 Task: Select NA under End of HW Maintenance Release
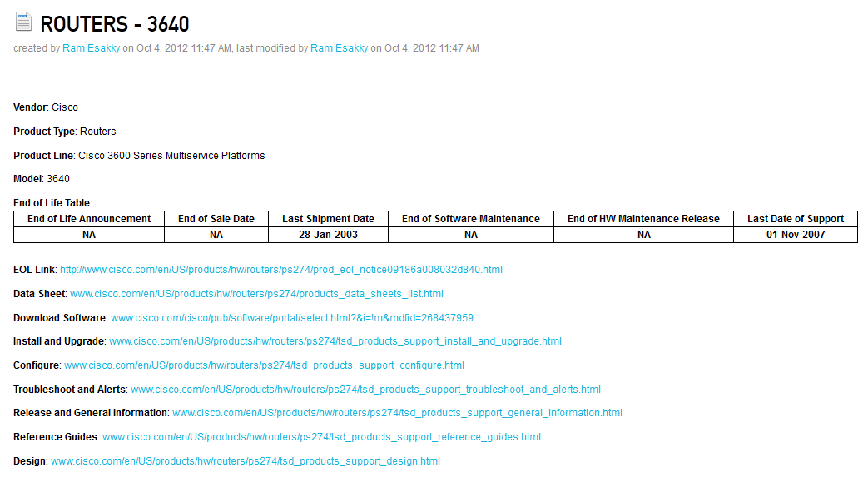644,235
